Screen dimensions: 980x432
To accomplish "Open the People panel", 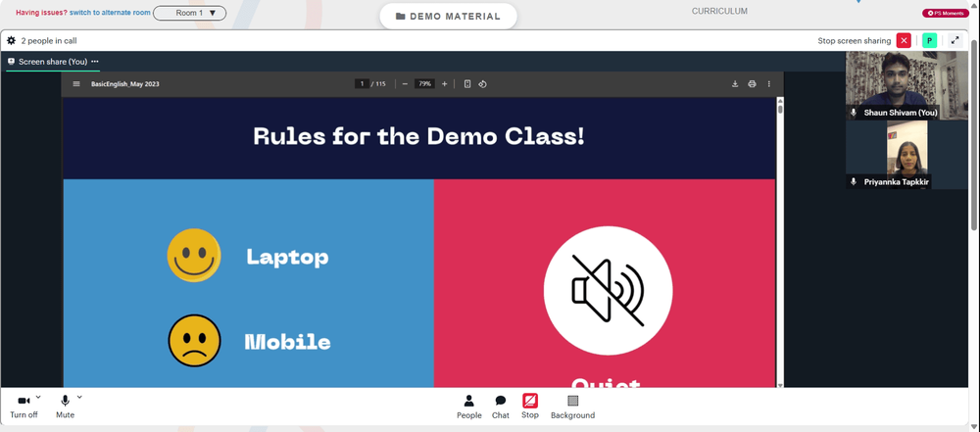I will (468, 407).
